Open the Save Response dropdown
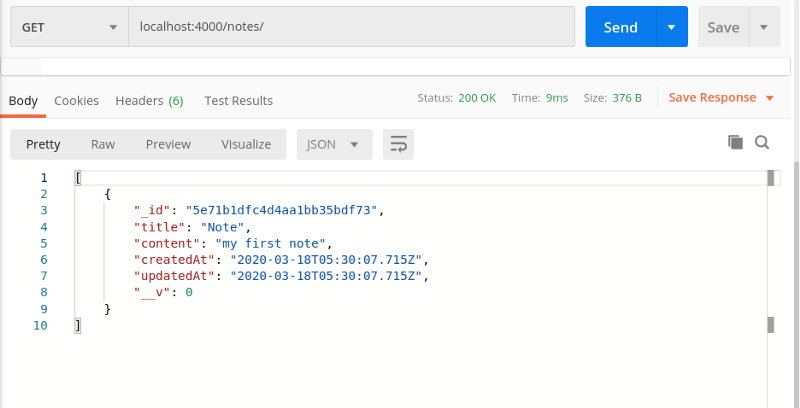The width and height of the screenshot is (800, 408). tap(721, 98)
